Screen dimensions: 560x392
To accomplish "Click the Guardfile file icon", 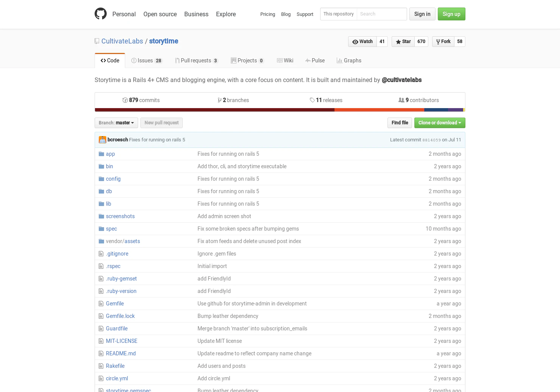I will (x=101, y=328).
